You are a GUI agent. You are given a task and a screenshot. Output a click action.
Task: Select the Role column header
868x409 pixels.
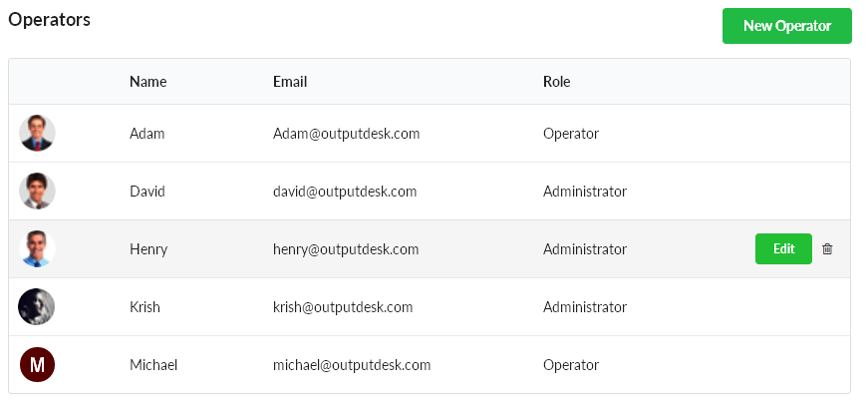(556, 82)
